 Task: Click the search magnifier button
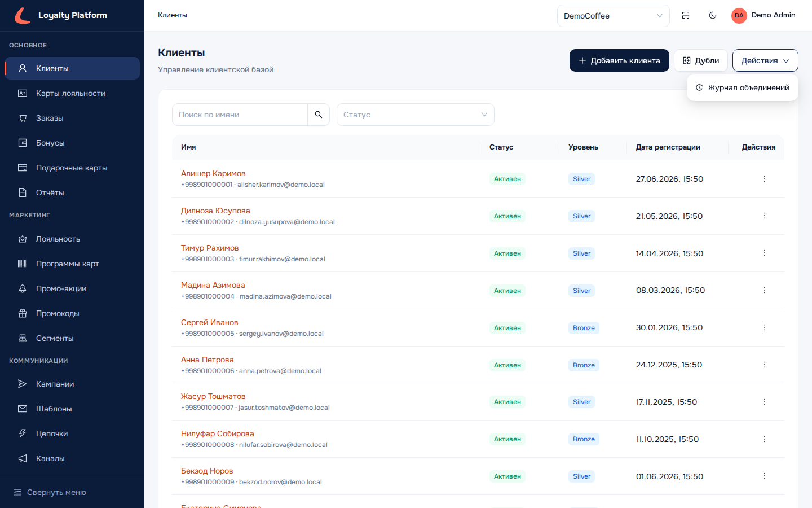coord(319,115)
